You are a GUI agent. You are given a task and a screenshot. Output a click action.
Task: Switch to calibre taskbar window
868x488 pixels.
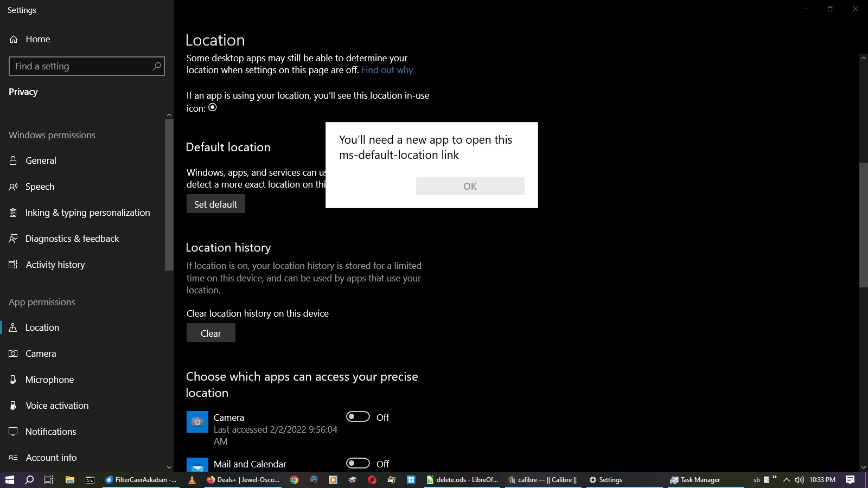543,480
